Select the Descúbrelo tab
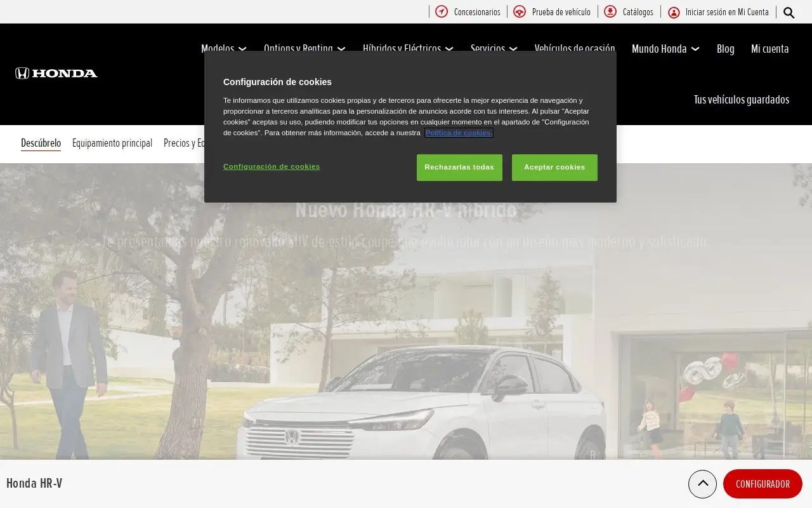The width and height of the screenshot is (812, 508). tap(41, 143)
